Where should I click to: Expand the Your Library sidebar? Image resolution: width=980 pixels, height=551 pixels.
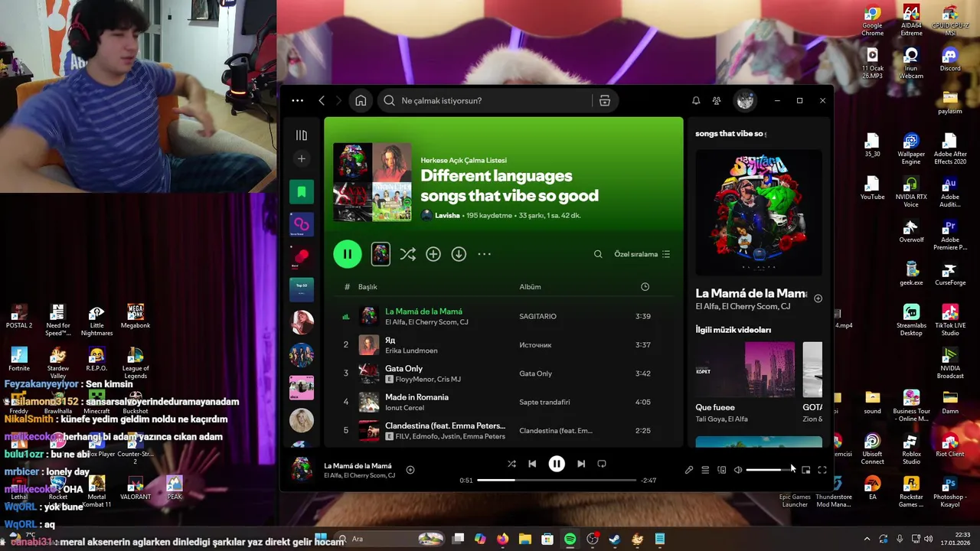click(302, 135)
